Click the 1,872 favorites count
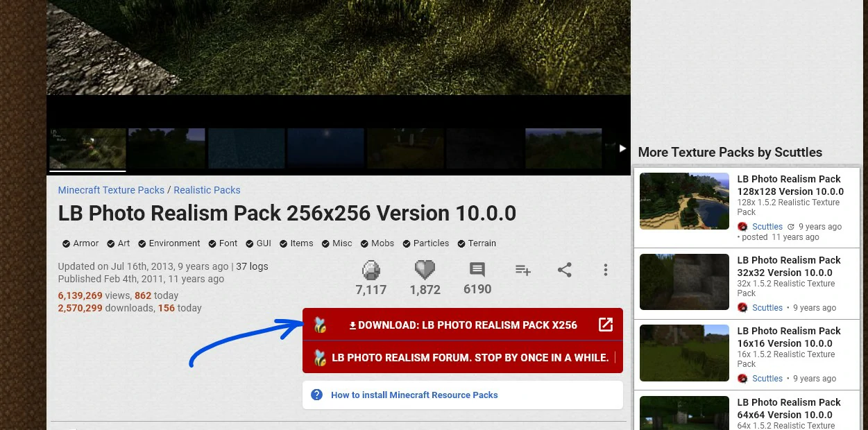The image size is (868, 430). pyautogui.click(x=425, y=290)
